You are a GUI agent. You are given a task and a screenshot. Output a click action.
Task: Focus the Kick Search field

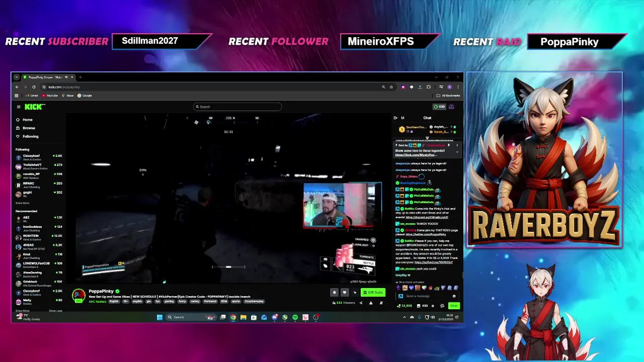coord(237,107)
